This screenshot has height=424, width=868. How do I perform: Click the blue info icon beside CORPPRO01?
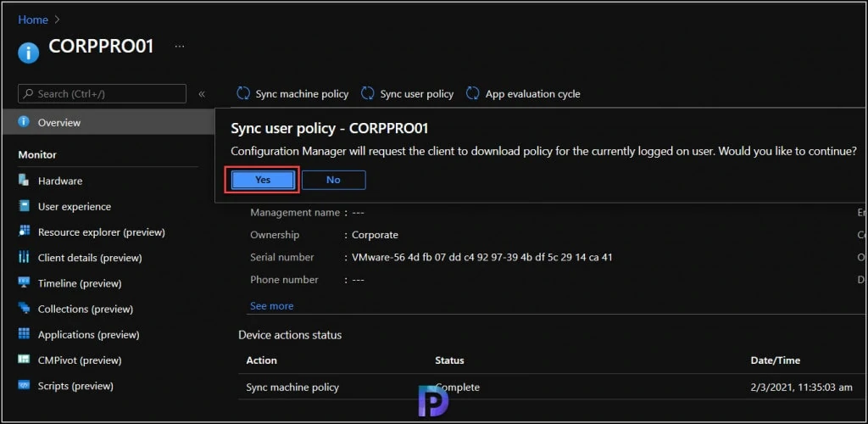tap(28, 53)
